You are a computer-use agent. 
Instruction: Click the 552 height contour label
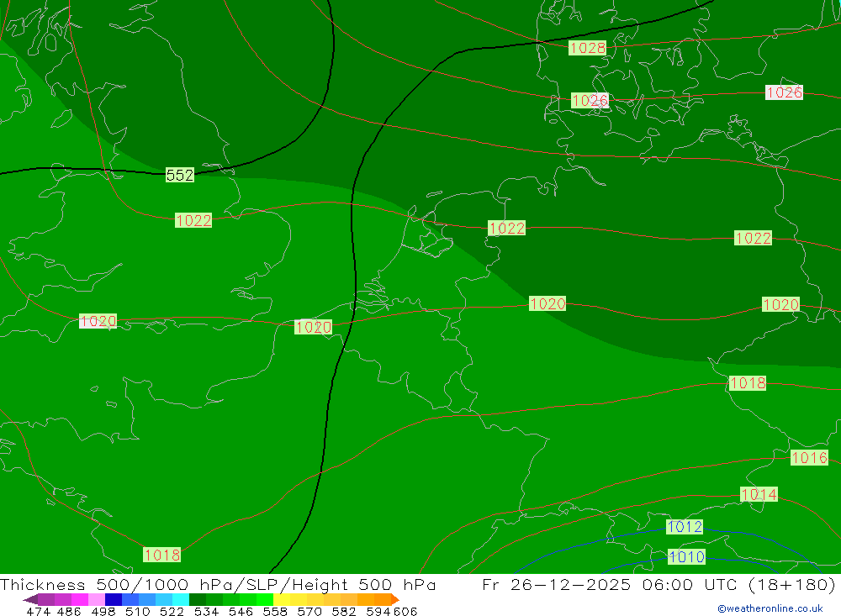tap(180, 175)
